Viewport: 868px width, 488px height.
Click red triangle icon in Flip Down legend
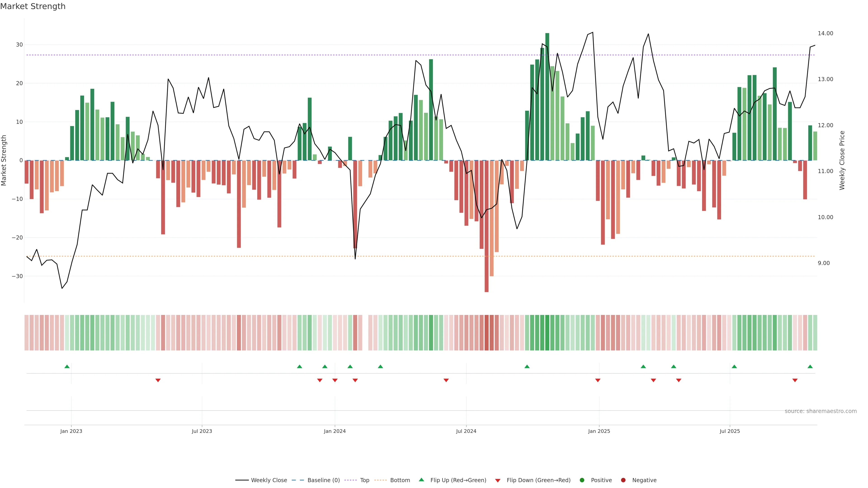[x=498, y=480]
